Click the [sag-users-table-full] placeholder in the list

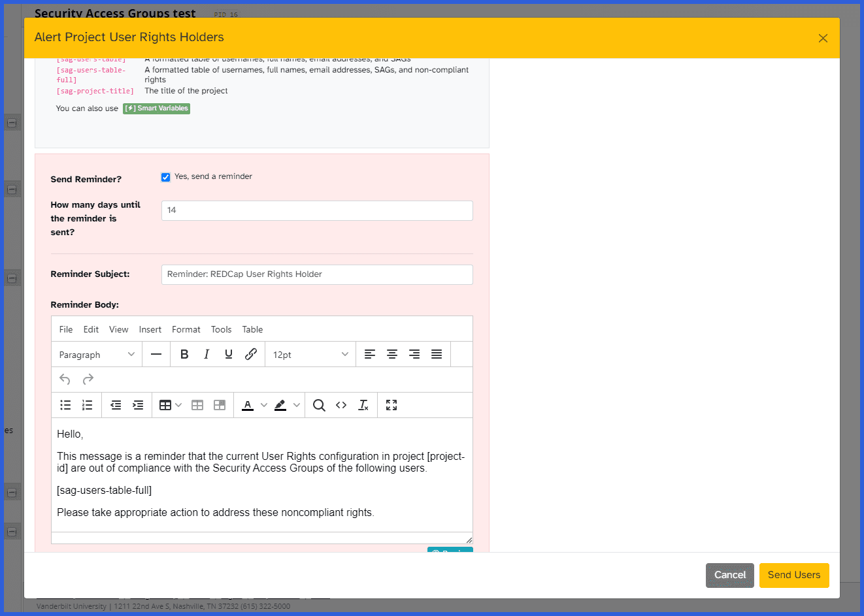pos(91,75)
